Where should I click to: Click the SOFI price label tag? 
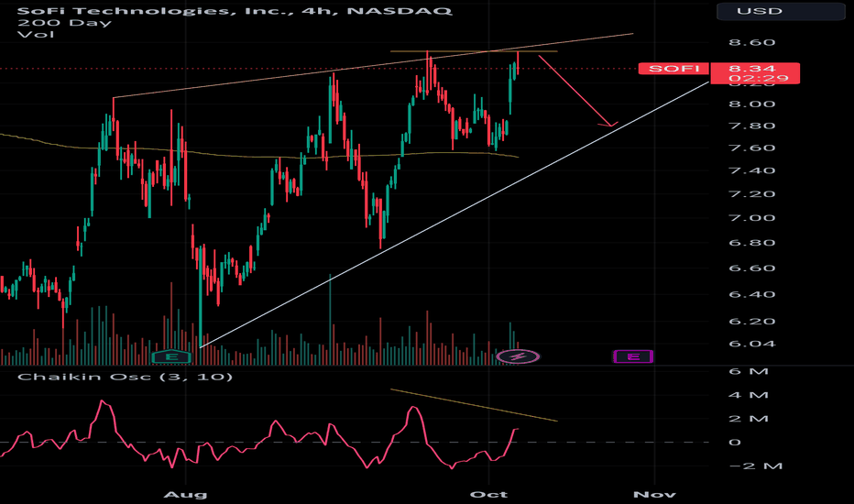673,69
